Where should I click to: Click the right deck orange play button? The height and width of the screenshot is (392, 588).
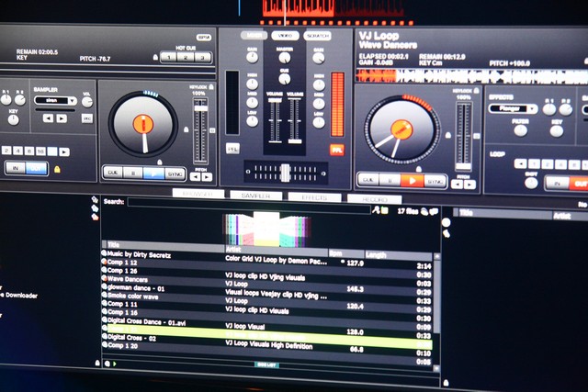coord(412,181)
